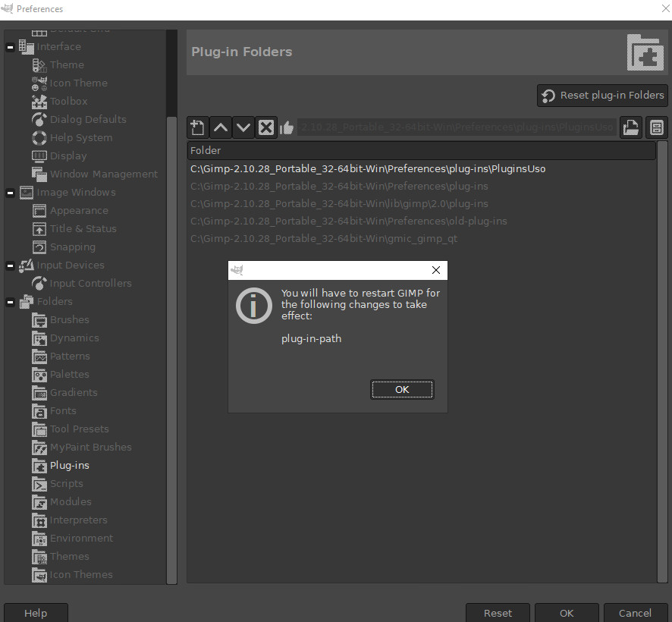Click the folder list vertical scrollbar

pyautogui.click(x=662, y=363)
